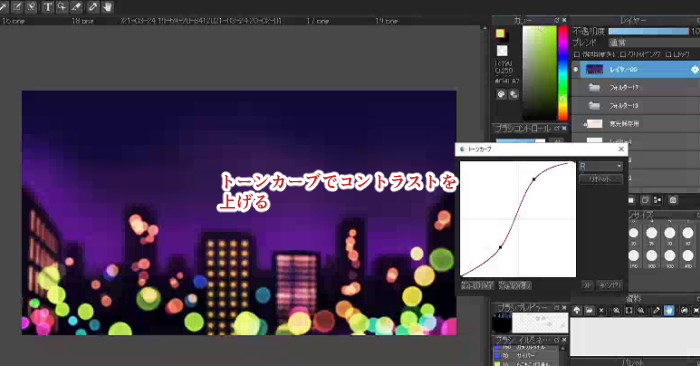Select eyedropper in the reference panel
The width and height of the screenshot is (700, 366).
(656, 310)
